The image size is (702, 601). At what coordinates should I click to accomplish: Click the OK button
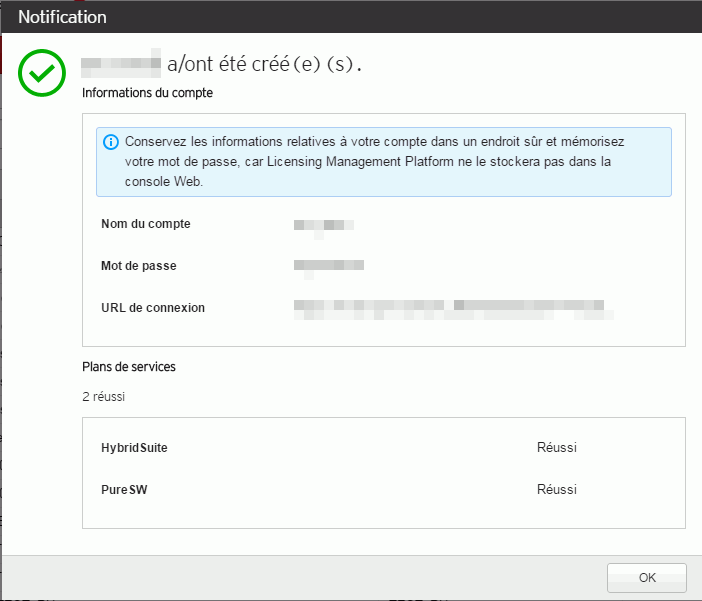[647, 578]
